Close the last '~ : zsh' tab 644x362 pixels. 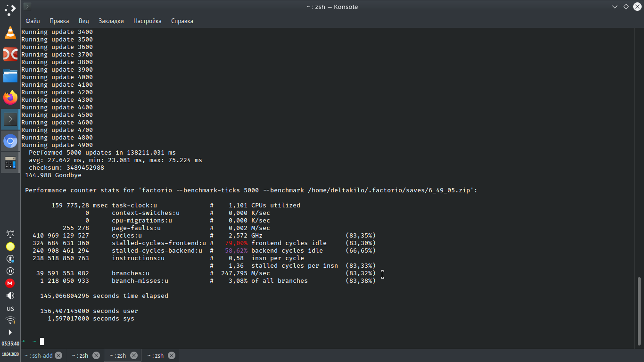click(172, 355)
